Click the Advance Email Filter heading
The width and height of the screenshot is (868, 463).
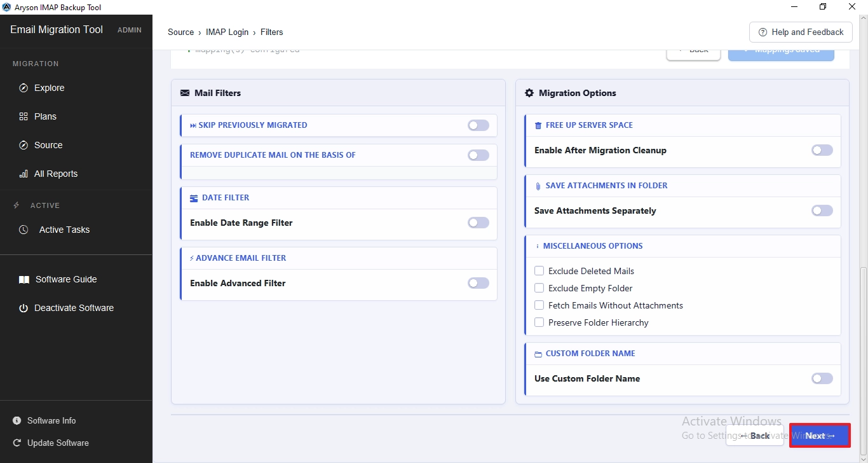(241, 258)
